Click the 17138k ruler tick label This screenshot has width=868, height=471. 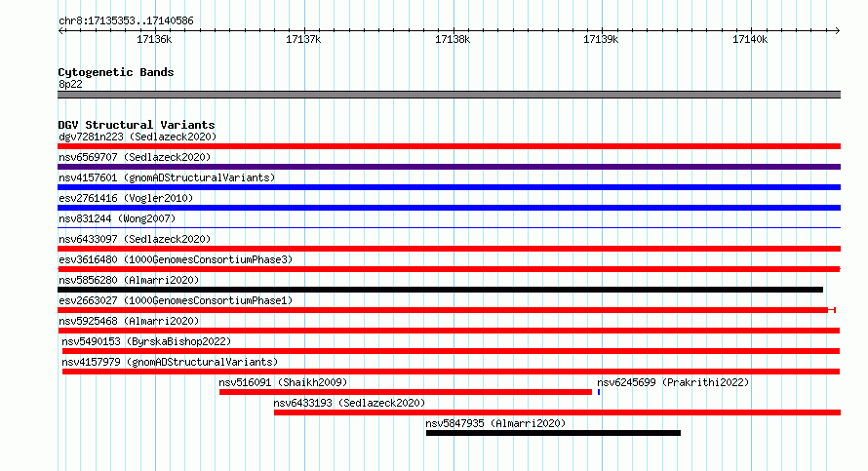click(x=453, y=39)
